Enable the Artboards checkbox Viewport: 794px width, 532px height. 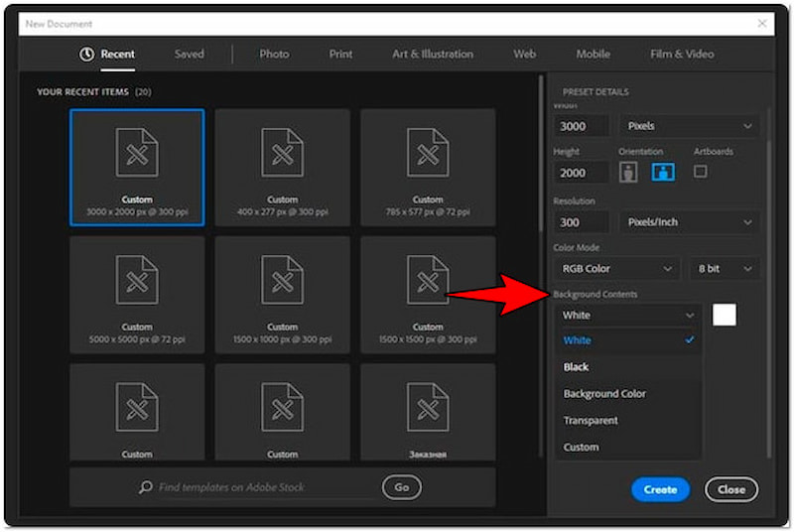701,171
